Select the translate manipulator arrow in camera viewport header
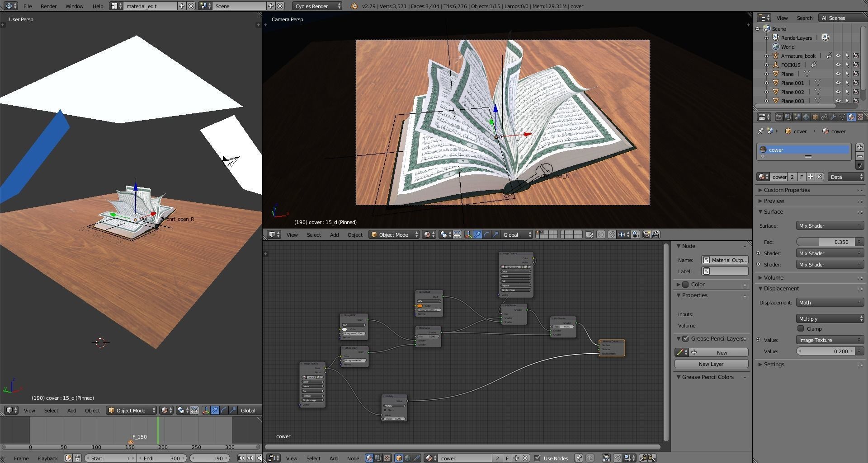 pos(477,234)
